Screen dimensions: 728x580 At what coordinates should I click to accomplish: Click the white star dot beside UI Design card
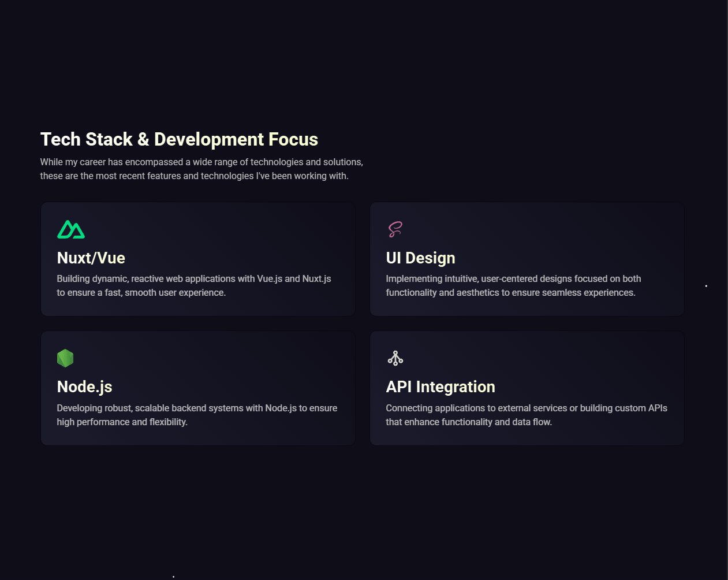click(706, 286)
